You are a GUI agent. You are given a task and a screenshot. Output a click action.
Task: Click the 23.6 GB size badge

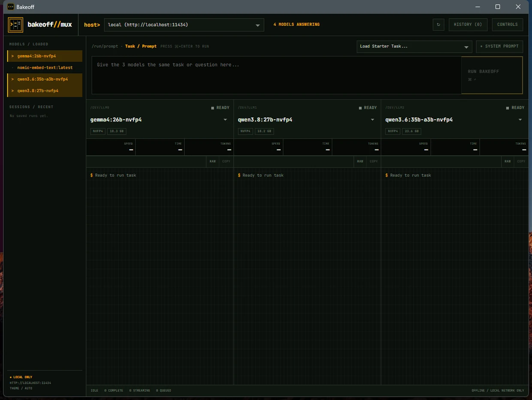point(412,131)
